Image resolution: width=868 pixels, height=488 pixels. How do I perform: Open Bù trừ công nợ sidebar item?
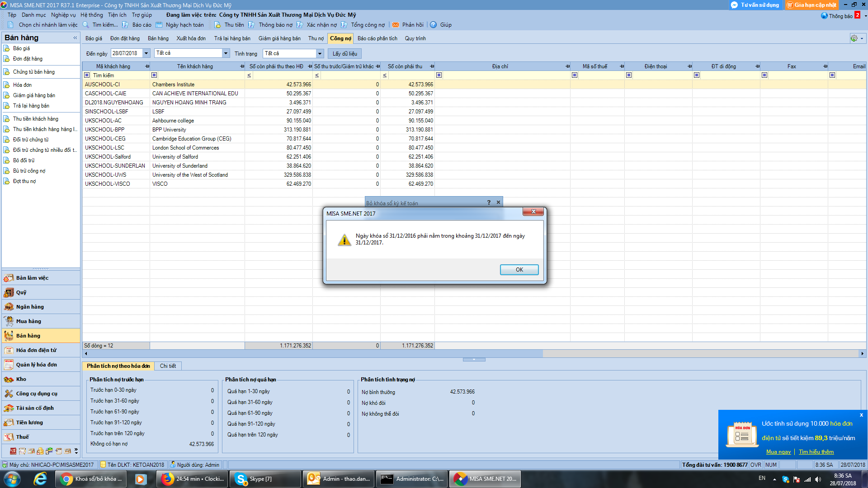click(29, 171)
